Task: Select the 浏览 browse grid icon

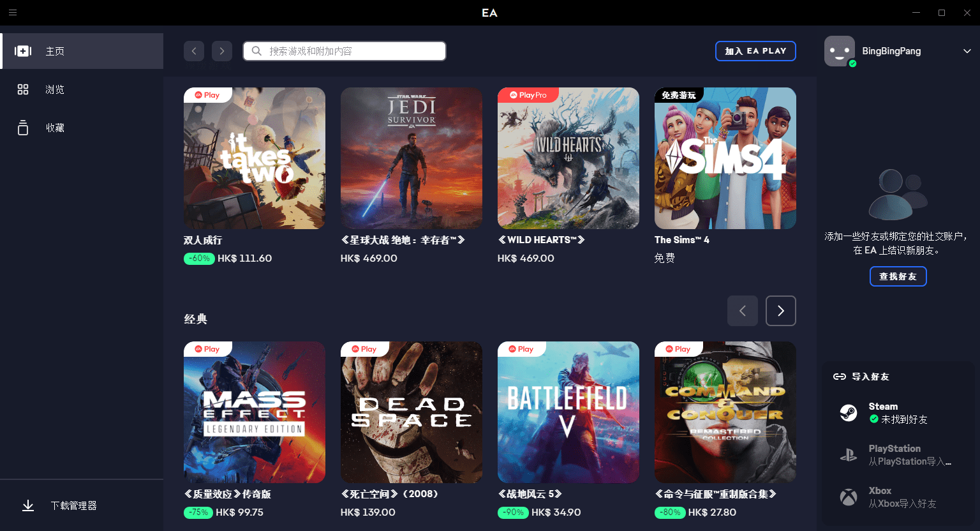Action: click(x=23, y=89)
